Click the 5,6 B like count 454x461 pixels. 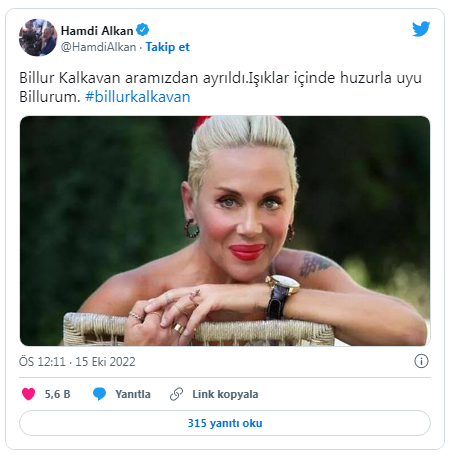pos(58,394)
